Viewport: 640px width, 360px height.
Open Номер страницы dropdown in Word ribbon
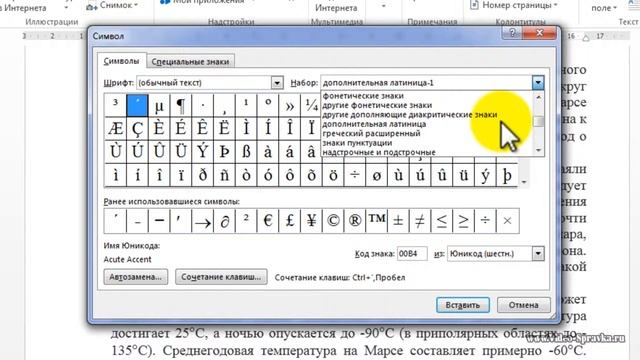click(x=514, y=6)
